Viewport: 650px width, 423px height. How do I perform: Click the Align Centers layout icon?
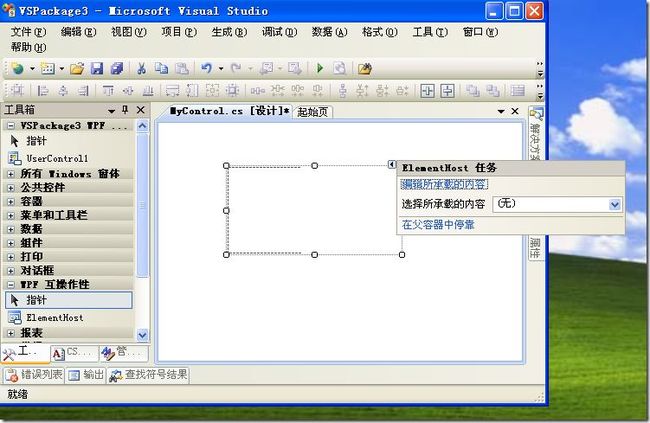pyautogui.click(x=63, y=90)
